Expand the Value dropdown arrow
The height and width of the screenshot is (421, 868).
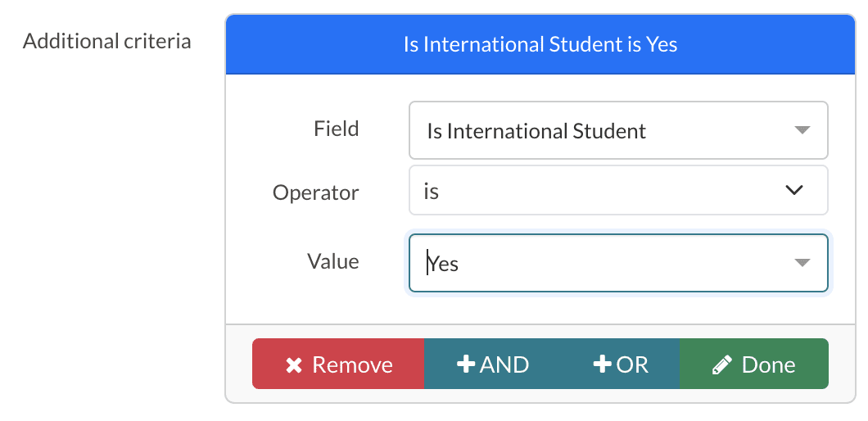[x=802, y=263]
